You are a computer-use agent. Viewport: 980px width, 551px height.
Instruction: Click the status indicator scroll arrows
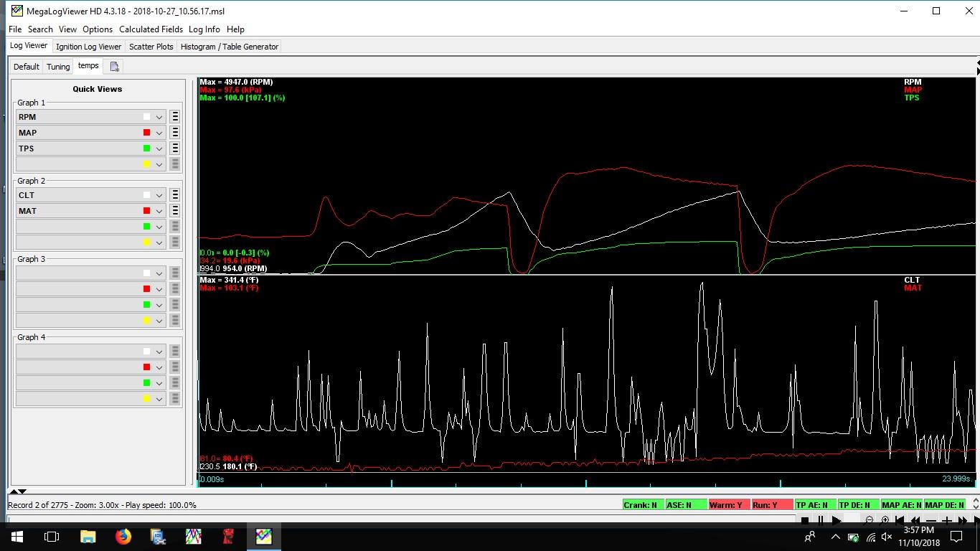(x=975, y=504)
